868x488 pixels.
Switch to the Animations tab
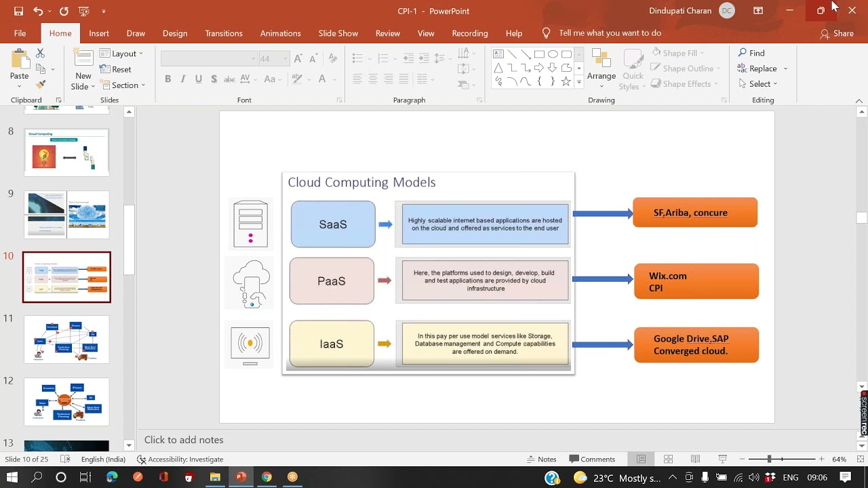coord(280,33)
